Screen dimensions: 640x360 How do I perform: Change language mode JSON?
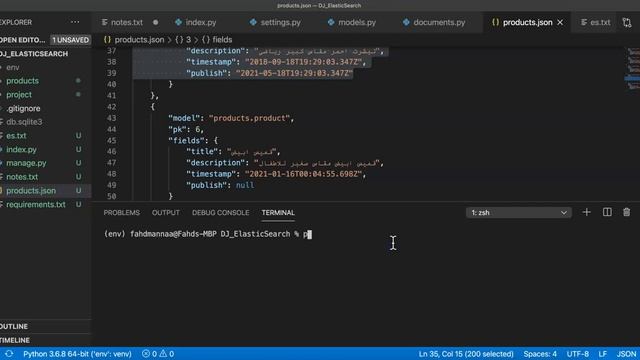[627, 354]
